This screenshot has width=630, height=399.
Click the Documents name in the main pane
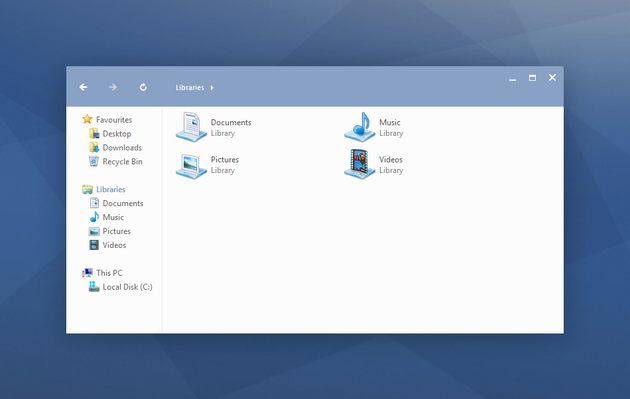point(231,123)
